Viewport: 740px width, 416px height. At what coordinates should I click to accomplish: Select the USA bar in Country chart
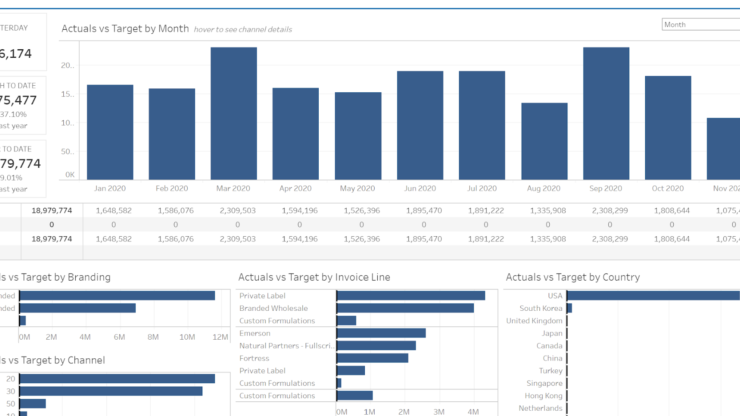click(x=655, y=295)
